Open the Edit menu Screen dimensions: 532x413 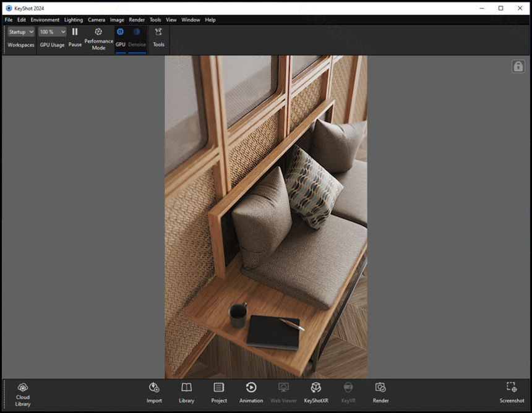(x=22, y=20)
